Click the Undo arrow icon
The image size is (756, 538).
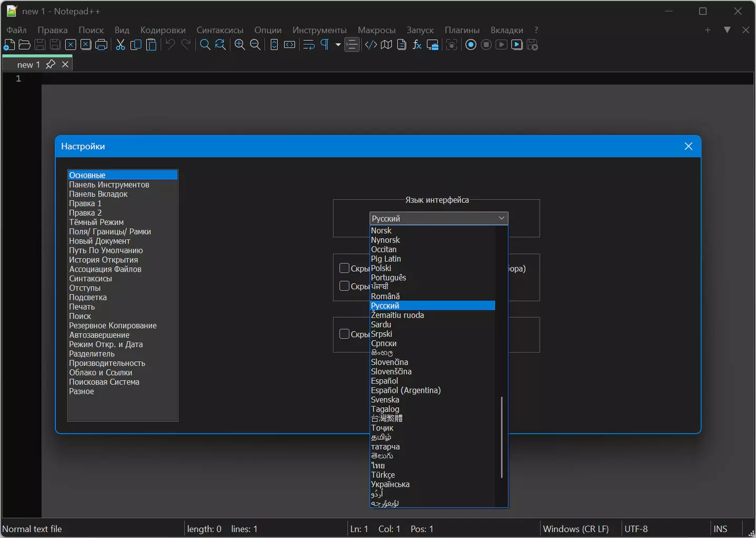point(170,45)
